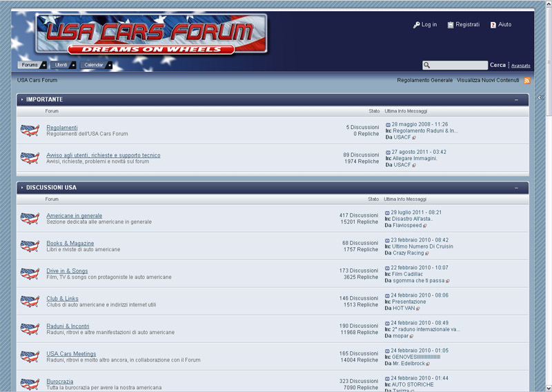Collapse the sidebar with the double-arrow toggle
The image size is (552, 392).
[x=541, y=97]
